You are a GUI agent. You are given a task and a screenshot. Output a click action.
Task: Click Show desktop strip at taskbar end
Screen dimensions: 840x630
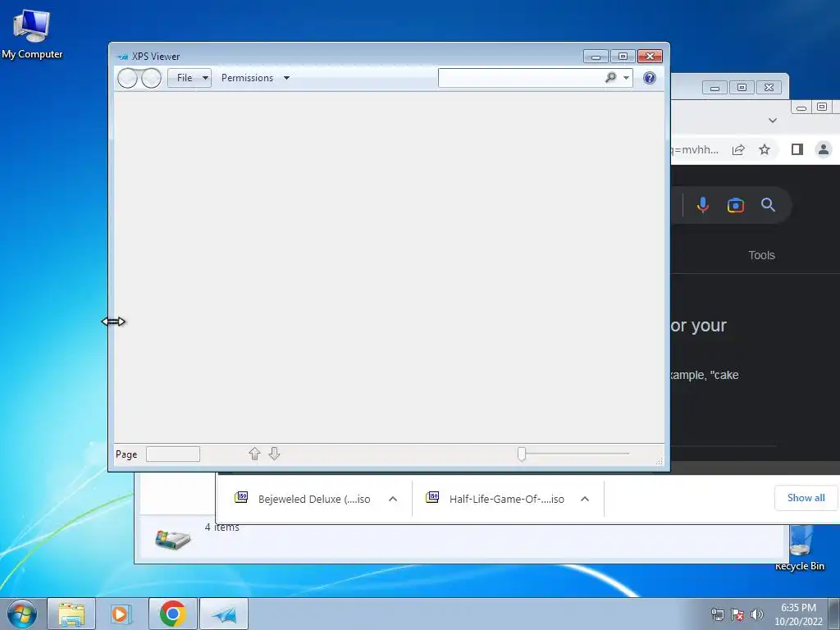(x=834, y=614)
